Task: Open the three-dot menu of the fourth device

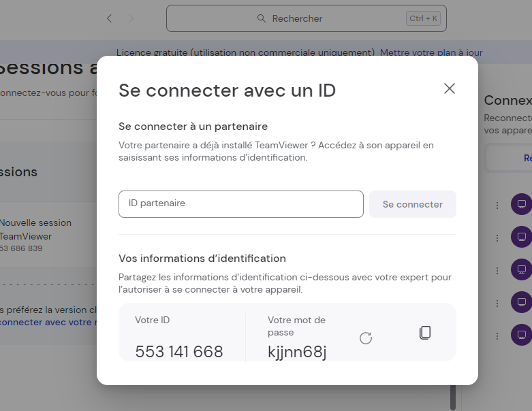Action: click(x=497, y=302)
